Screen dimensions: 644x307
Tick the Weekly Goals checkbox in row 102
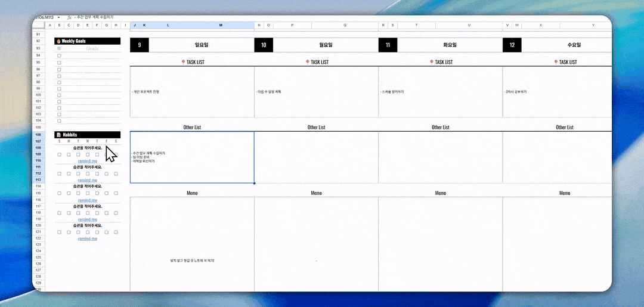(59, 108)
